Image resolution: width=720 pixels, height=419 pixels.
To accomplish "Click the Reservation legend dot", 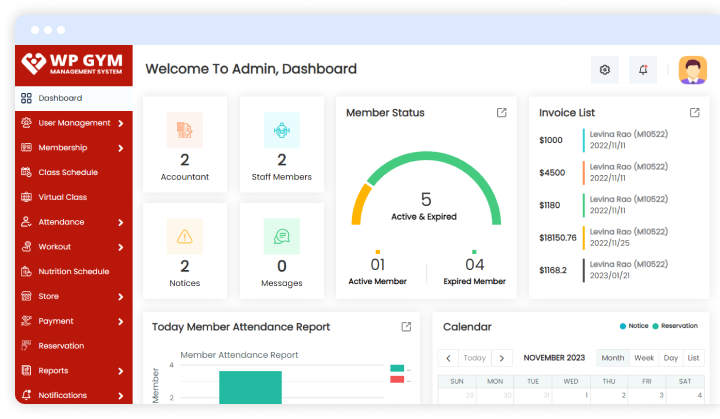I will [655, 326].
